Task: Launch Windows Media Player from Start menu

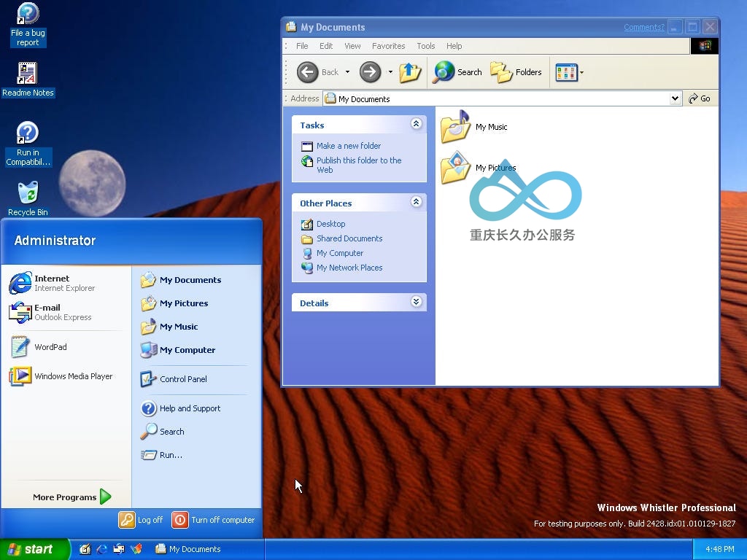Action: 61,376
